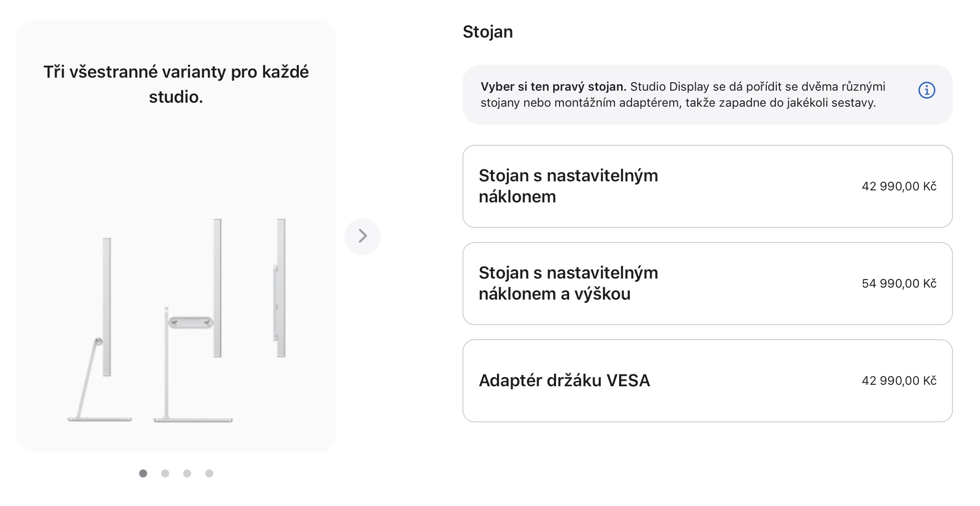Click the tilt-only stand's 42 990,00 Kč price

899,186
